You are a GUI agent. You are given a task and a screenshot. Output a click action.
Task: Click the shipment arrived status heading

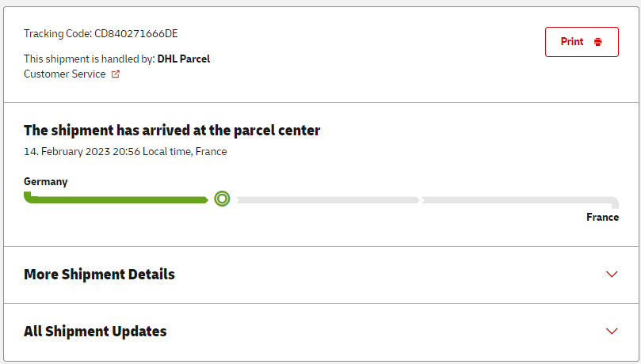[x=172, y=131]
